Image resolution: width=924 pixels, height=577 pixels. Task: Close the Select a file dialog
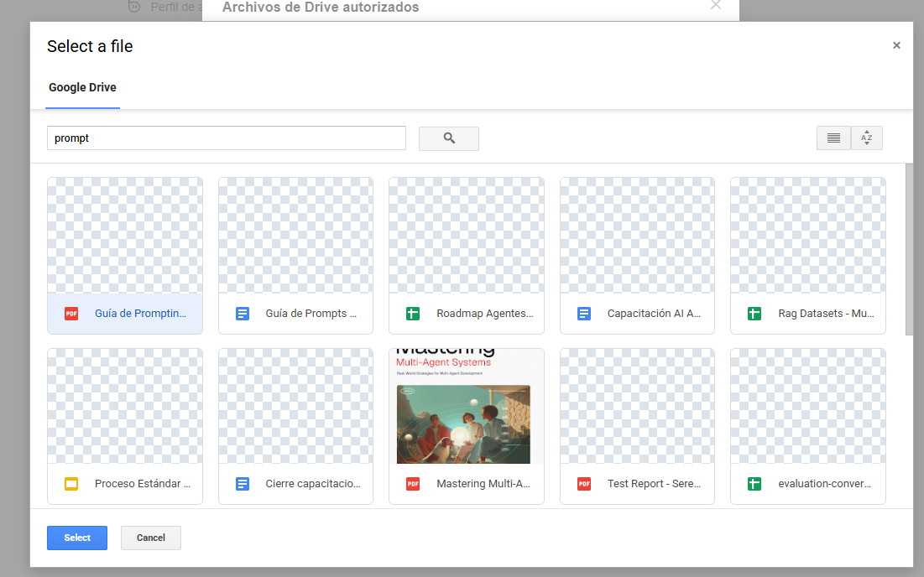896,46
